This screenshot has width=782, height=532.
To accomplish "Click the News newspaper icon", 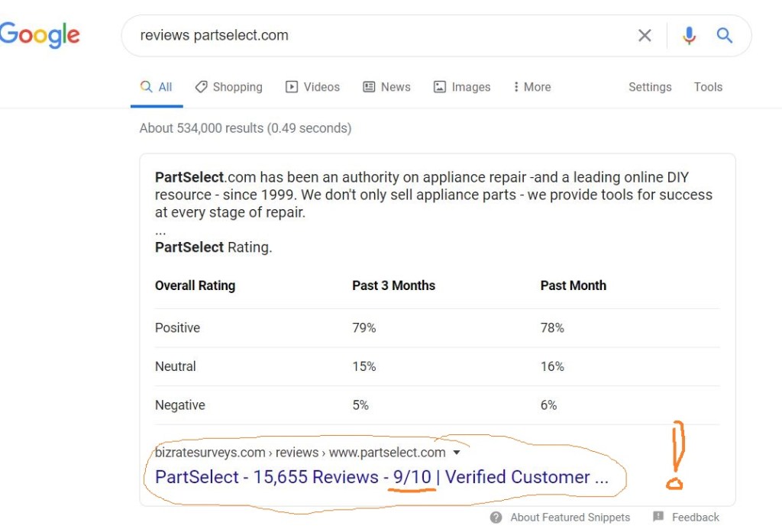I will tap(369, 87).
